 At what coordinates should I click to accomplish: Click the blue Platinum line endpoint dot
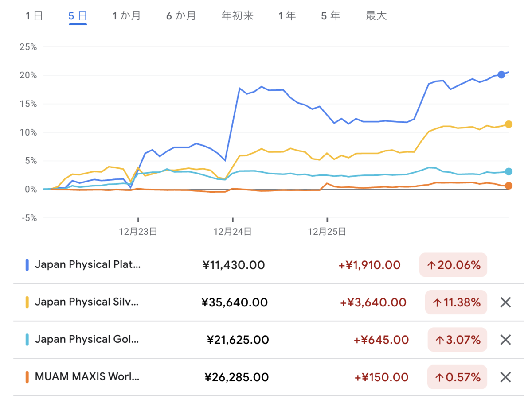tap(501, 74)
